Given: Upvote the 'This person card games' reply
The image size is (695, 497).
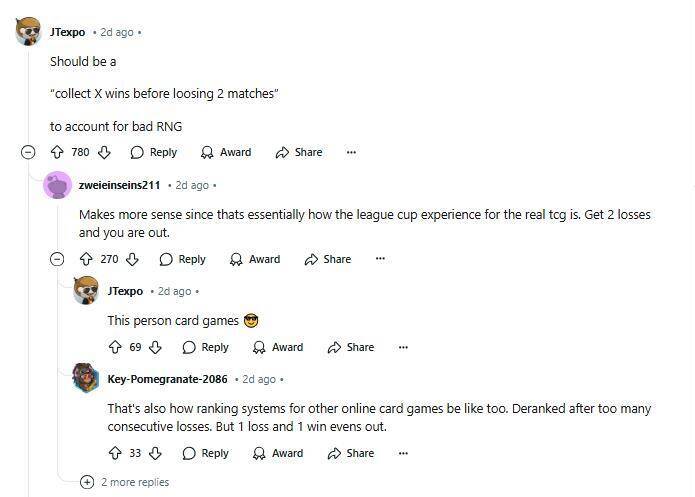Looking at the screenshot, I should [x=115, y=347].
